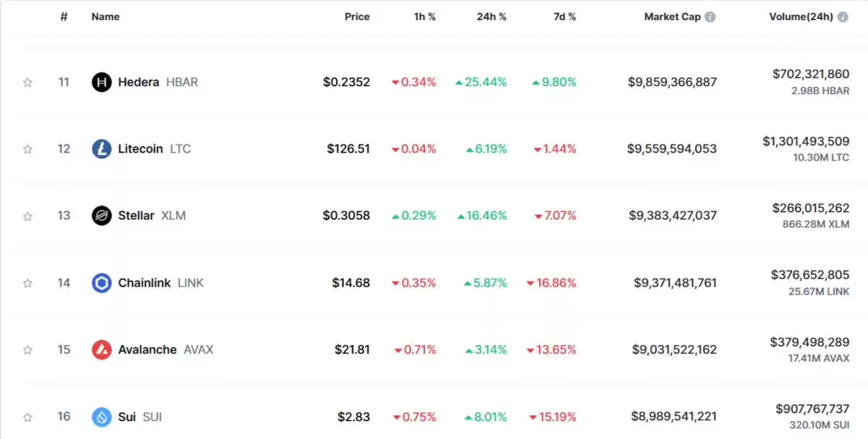Viewport: 868px width, 439px height.
Task: Click the Litecoin logo icon
Action: coord(101,149)
